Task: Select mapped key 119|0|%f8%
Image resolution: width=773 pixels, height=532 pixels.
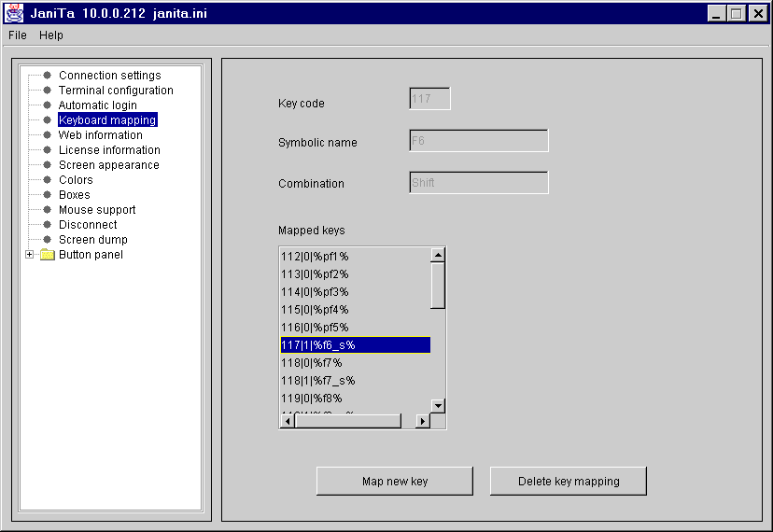Action: [355, 399]
